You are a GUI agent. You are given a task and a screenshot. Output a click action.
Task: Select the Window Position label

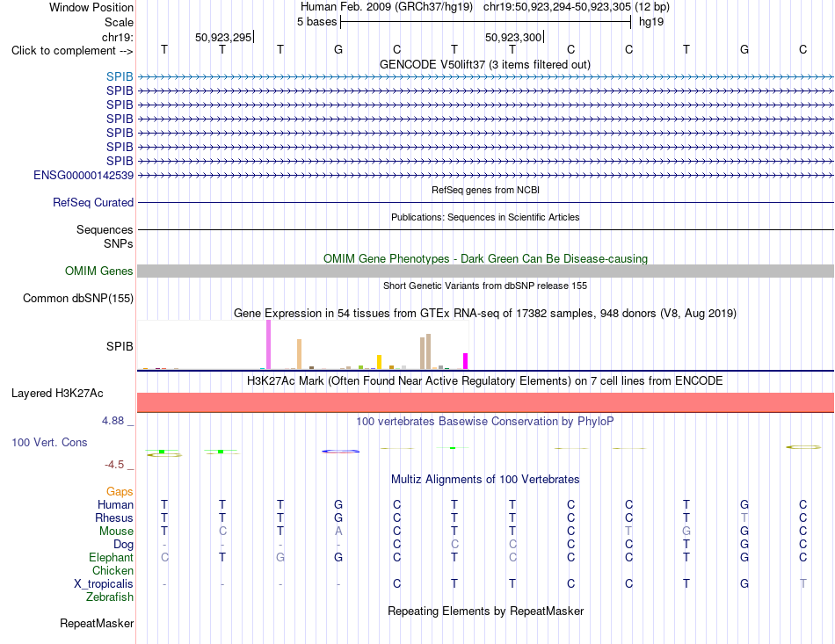[91, 7]
